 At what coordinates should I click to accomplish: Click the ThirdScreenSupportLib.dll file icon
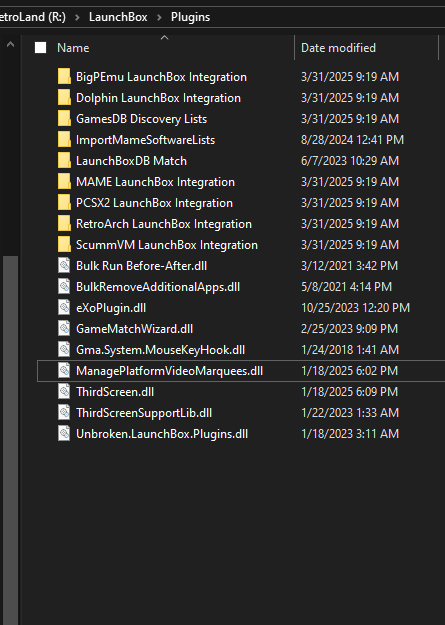[x=64, y=413]
